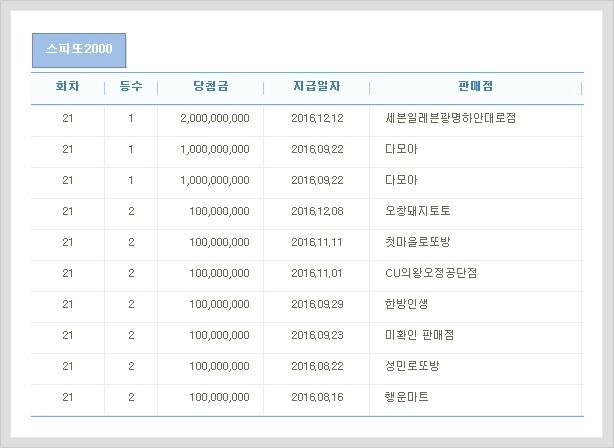Select store 행운마트
This screenshot has height=448, width=614.
pyautogui.click(x=406, y=396)
